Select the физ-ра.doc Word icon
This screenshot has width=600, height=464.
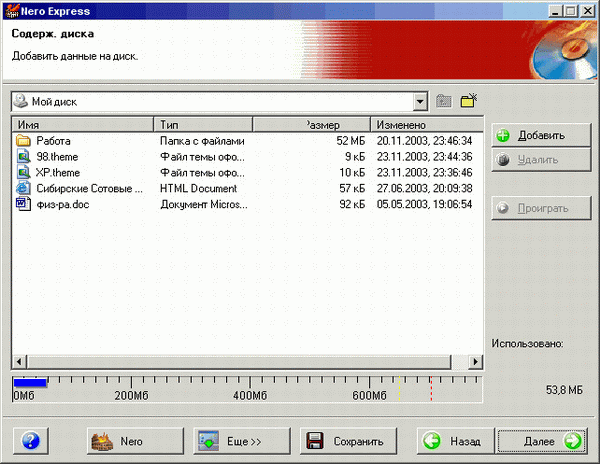23,204
